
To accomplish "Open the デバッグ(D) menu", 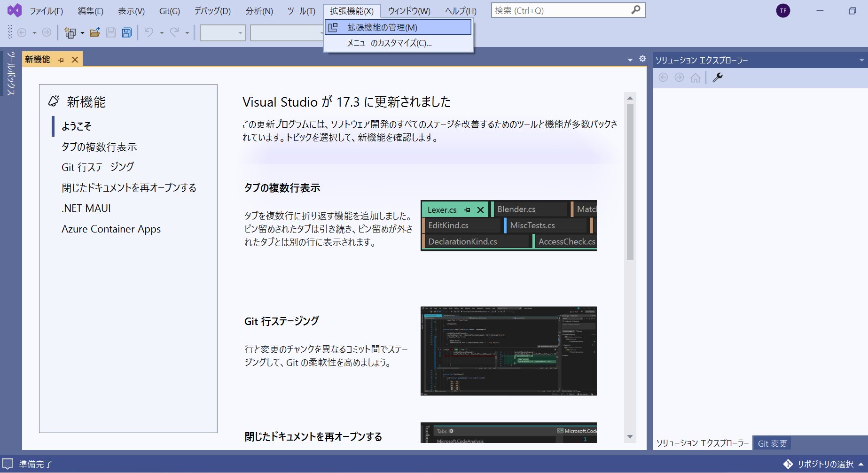I will click(212, 11).
